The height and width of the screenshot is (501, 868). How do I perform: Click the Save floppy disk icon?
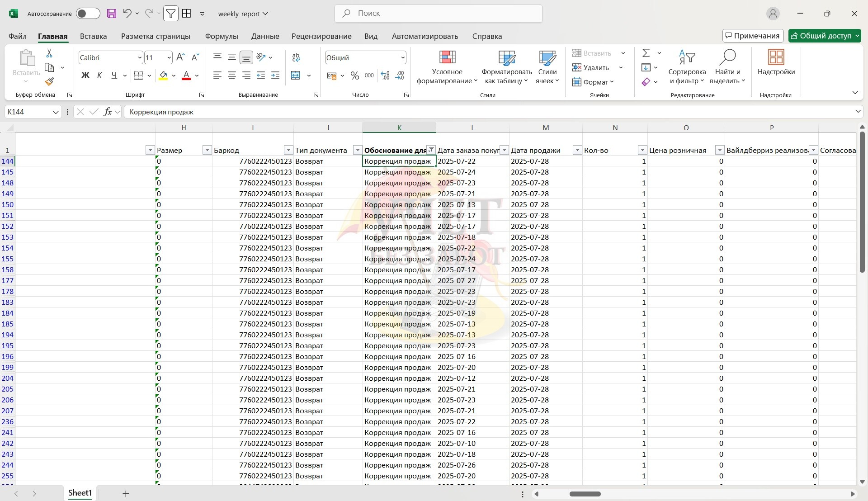[x=112, y=14]
